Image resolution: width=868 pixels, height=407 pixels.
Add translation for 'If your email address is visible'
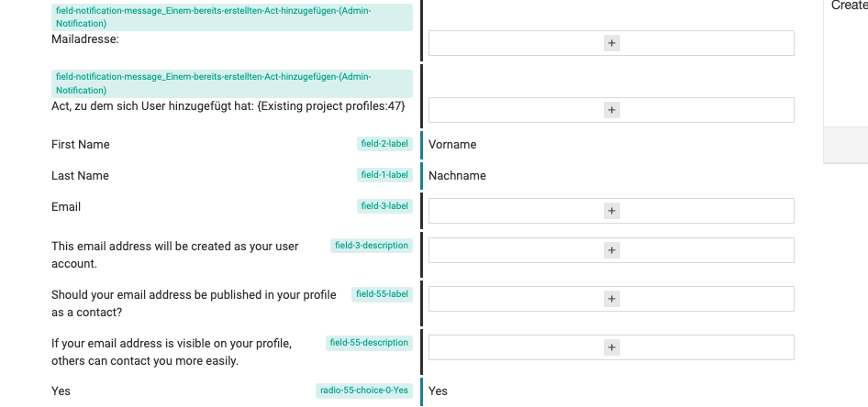click(x=612, y=347)
